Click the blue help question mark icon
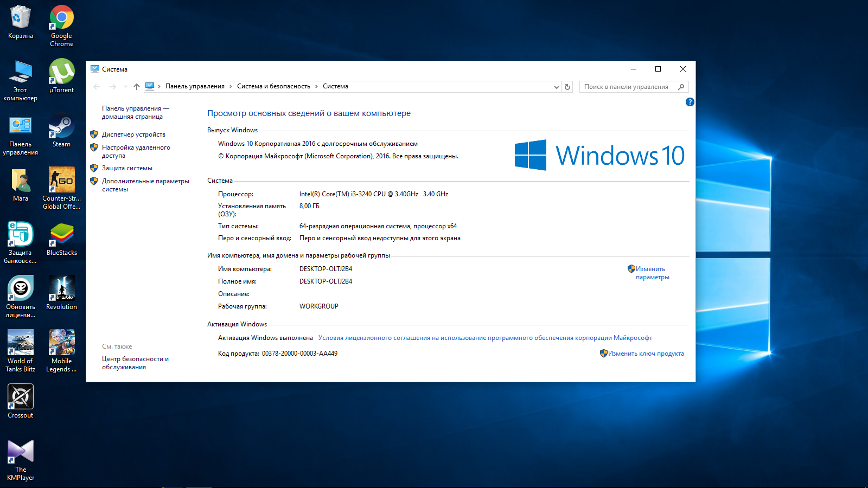 tap(690, 102)
